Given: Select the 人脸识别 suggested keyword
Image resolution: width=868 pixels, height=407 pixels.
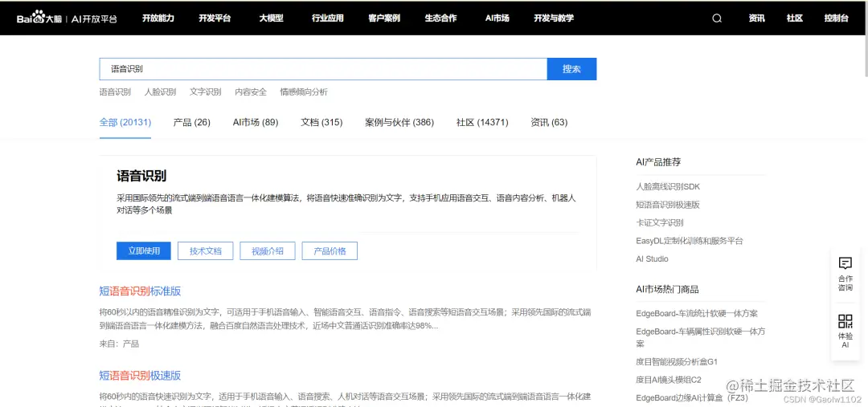Looking at the screenshot, I should pyautogui.click(x=161, y=92).
